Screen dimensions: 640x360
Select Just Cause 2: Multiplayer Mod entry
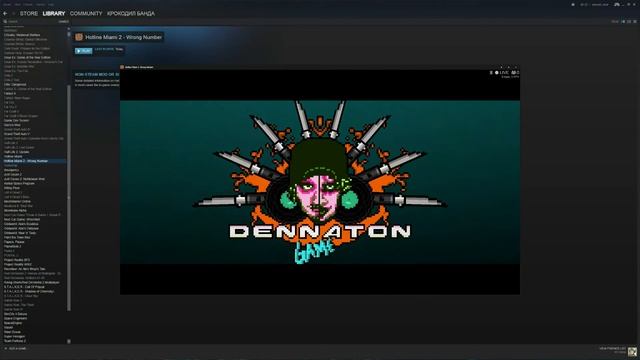coord(24,179)
